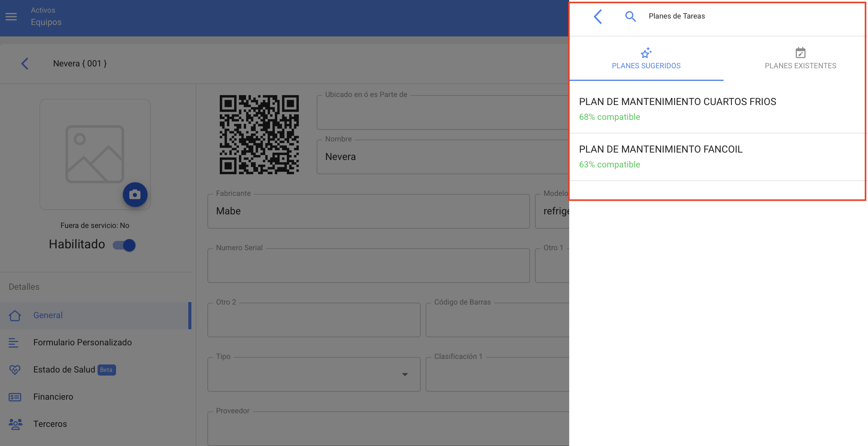This screenshot has width=868, height=446.
Task: Click the Fabricante input field
Action: pyautogui.click(x=368, y=211)
